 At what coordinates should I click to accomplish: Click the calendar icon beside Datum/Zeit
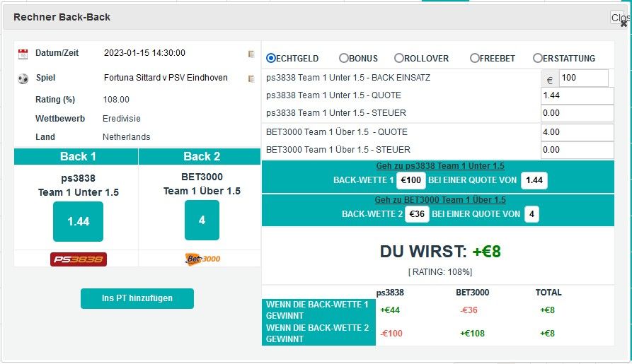click(x=23, y=54)
